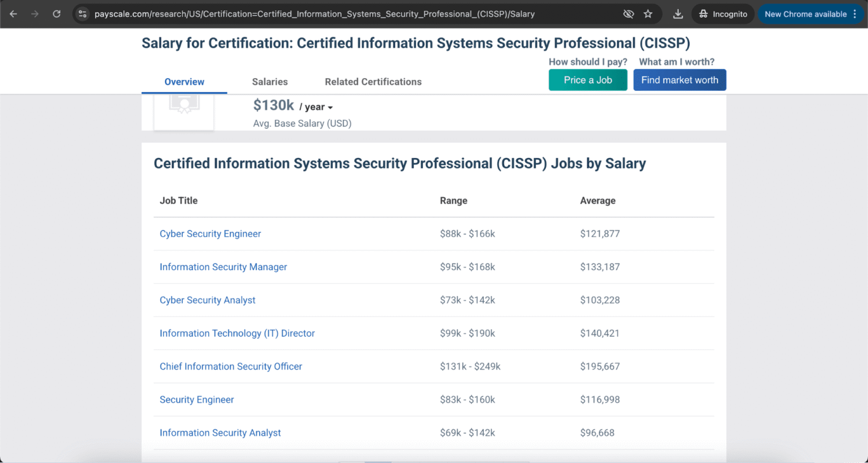The image size is (868, 463).
Task: Select the Overview tab
Action: point(184,82)
